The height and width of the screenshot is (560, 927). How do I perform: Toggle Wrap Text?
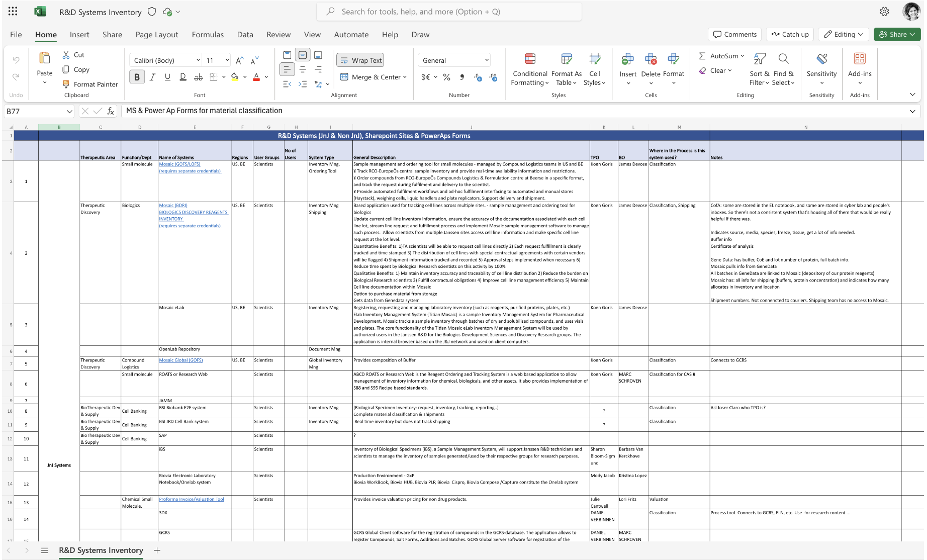[360, 60]
